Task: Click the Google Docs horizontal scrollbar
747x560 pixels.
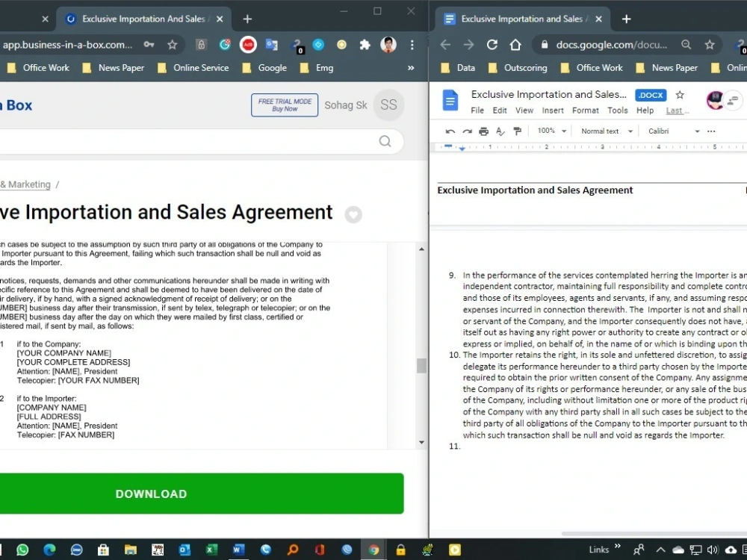Action: tap(654, 534)
